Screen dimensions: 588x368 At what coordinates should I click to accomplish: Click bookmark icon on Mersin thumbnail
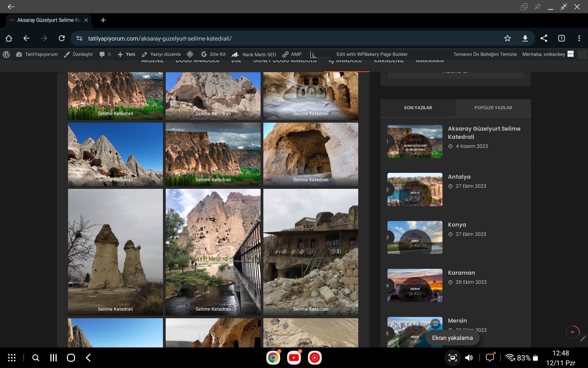tap(436, 324)
